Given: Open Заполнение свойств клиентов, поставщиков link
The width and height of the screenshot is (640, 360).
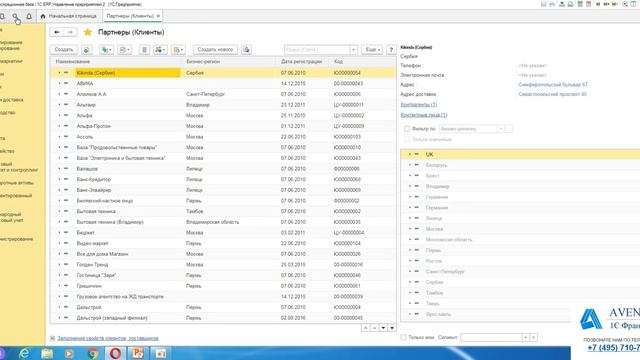Looking at the screenshot, I should click(108, 338).
